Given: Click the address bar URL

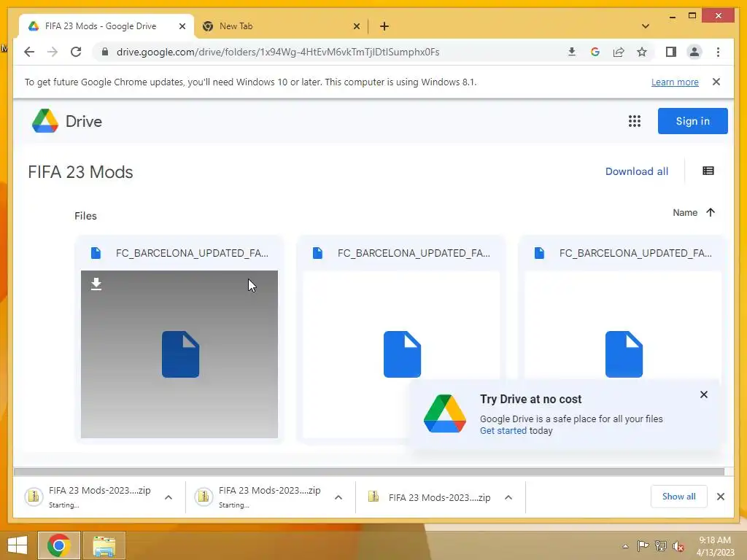Looking at the screenshot, I should tap(278, 52).
